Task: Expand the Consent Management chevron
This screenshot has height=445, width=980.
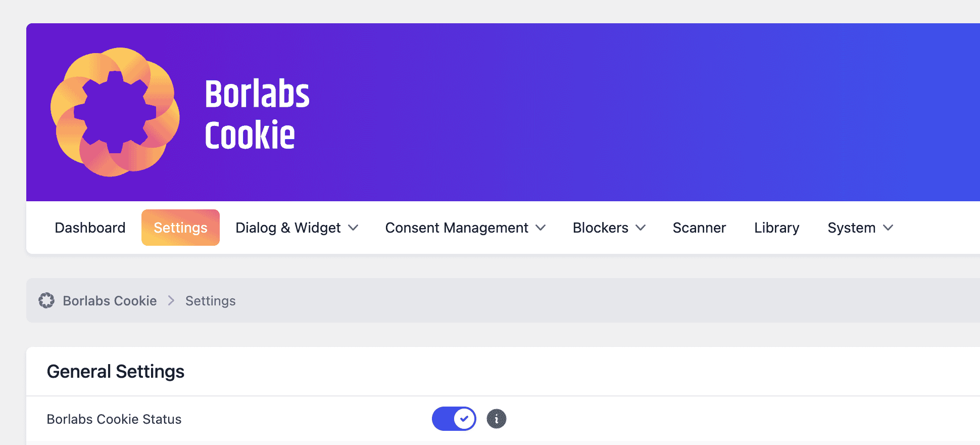Action: pyautogui.click(x=541, y=228)
